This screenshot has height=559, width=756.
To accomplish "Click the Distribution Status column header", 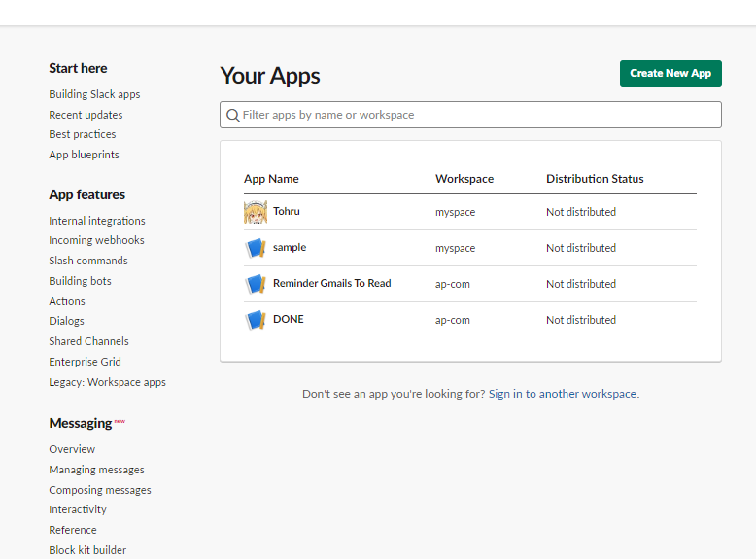I will 595,179.
